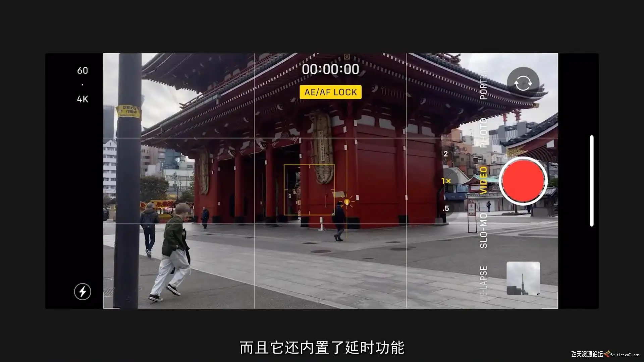
Task: Select the 1x zoom button
Action: tap(446, 181)
